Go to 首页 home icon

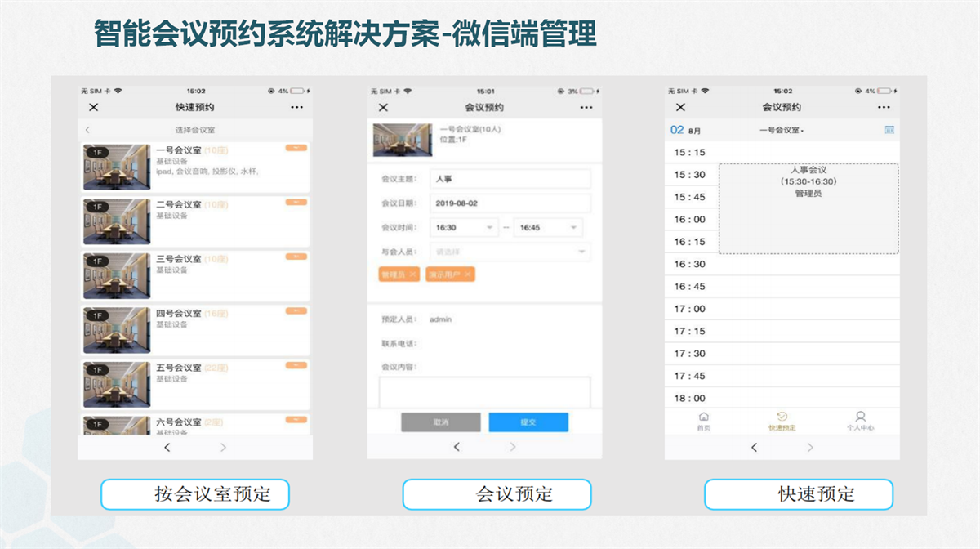[x=704, y=421]
